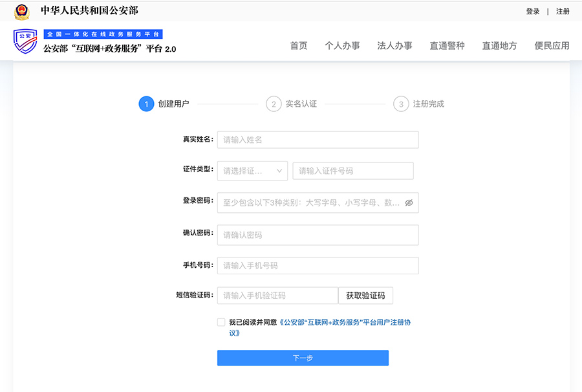582x392 pixels.
Task: Click step 3 注册完成 circle
Action: coord(401,104)
